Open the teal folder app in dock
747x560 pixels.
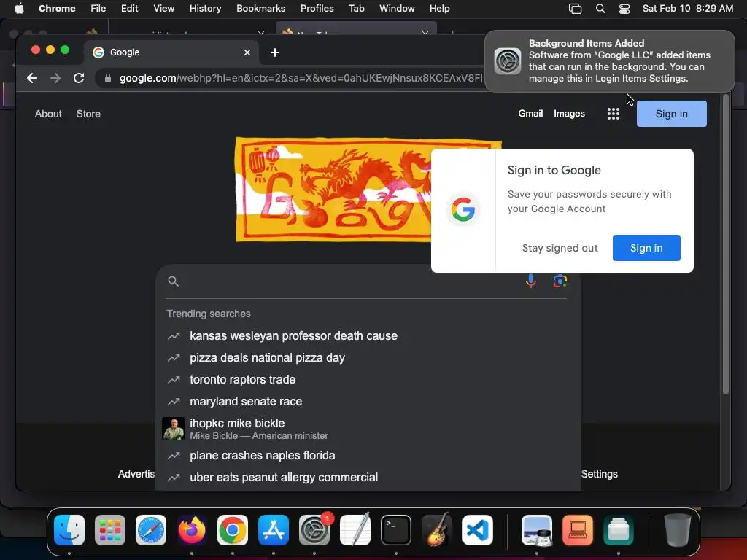click(x=619, y=530)
